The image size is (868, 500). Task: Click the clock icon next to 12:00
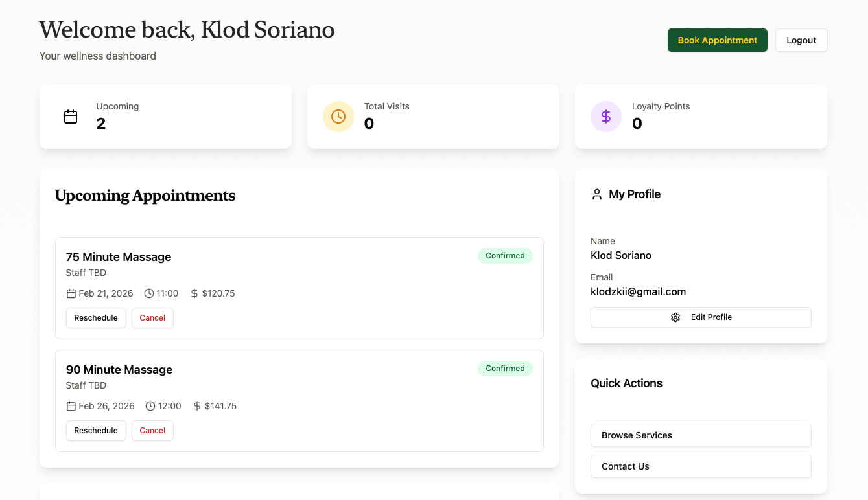pyautogui.click(x=150, y=406)
